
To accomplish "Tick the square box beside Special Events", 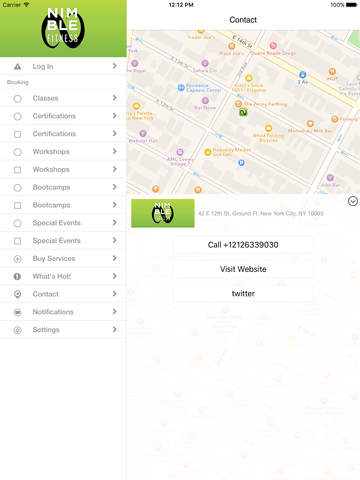I will pos(18,241).
